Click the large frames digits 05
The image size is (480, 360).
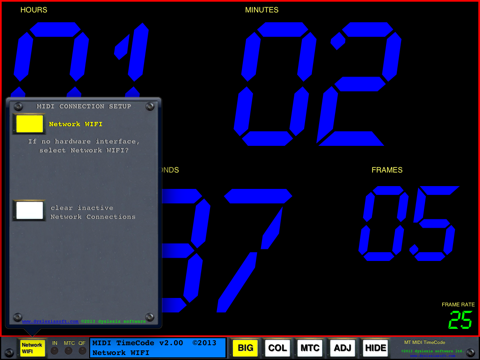[409, 223]
